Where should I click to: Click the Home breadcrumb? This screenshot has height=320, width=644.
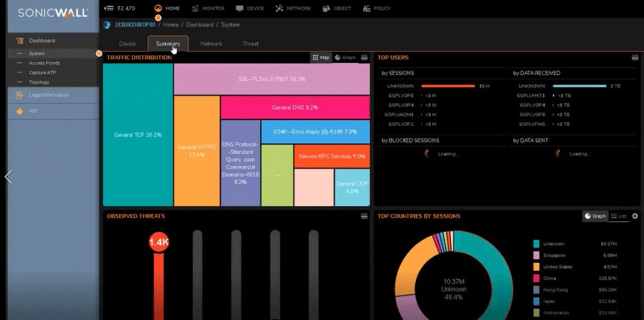pyautogui.click(x=171, y=25)
